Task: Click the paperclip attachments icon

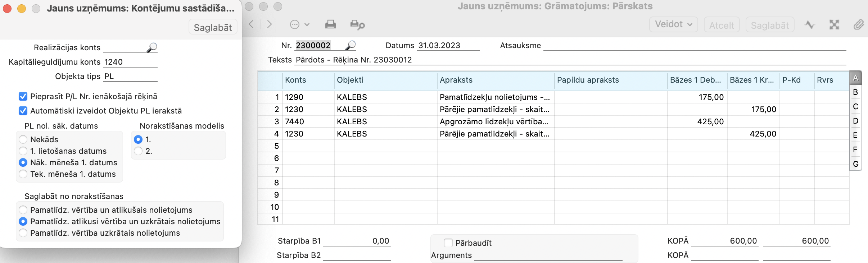Action: point(859,24)
